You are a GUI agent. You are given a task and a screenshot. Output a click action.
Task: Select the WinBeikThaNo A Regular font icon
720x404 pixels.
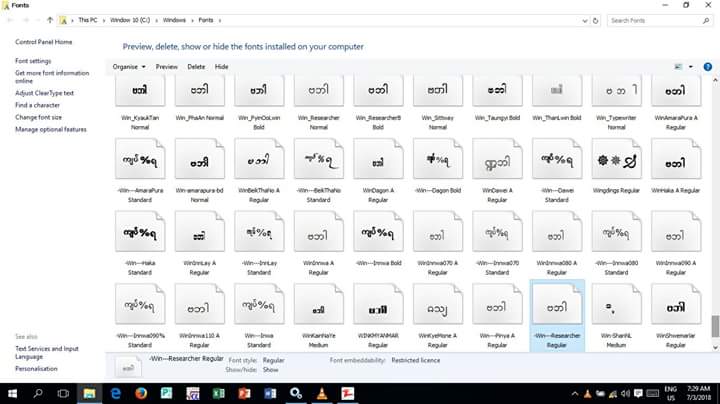(x=259, y=159)
